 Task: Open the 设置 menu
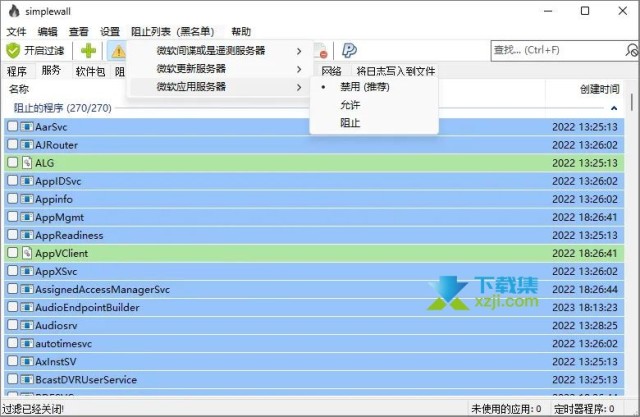click(110, 31)
